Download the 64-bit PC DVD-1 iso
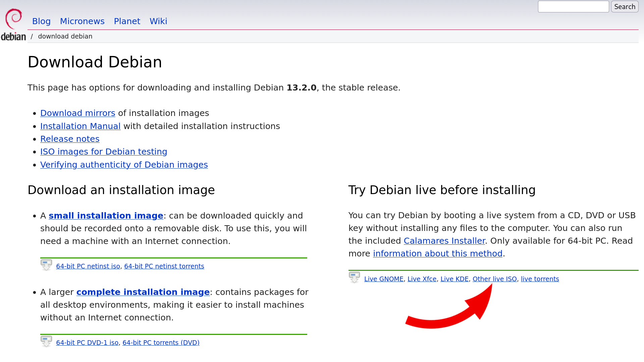 87,343
